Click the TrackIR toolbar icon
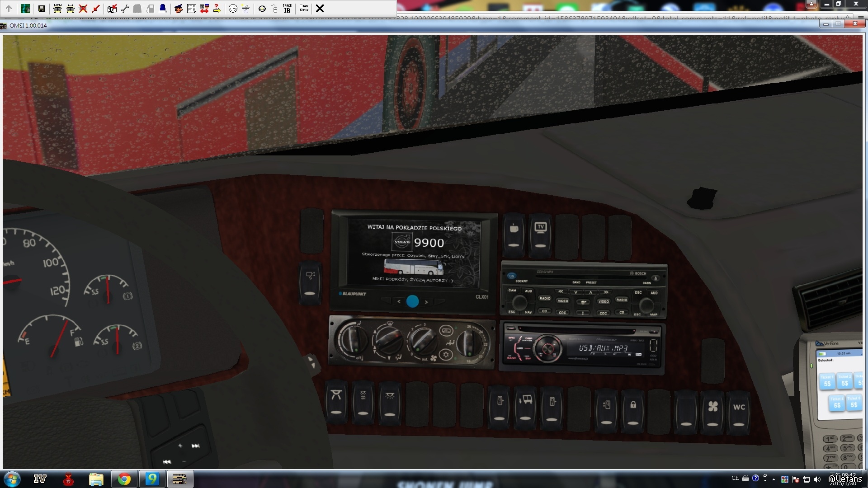 pos(287,9)
